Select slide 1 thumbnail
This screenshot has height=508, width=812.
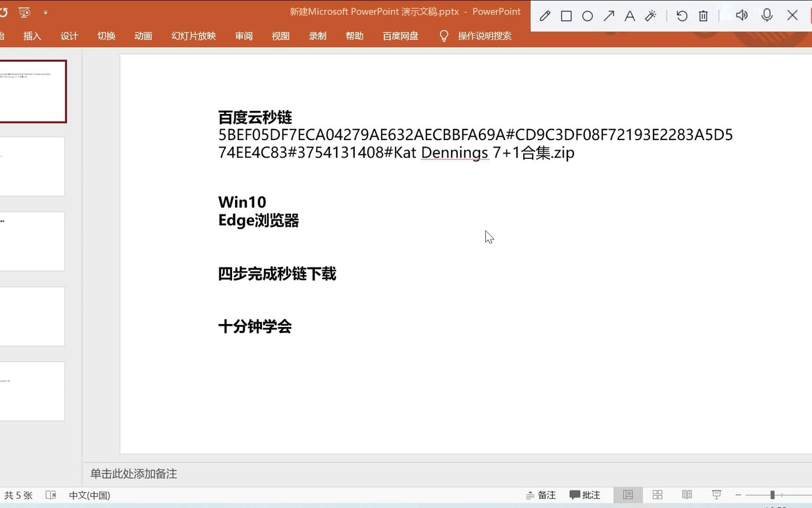[x=33, y=91]
